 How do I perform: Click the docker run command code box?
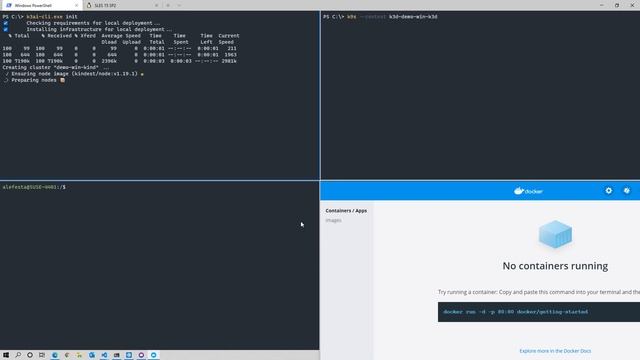539,312
